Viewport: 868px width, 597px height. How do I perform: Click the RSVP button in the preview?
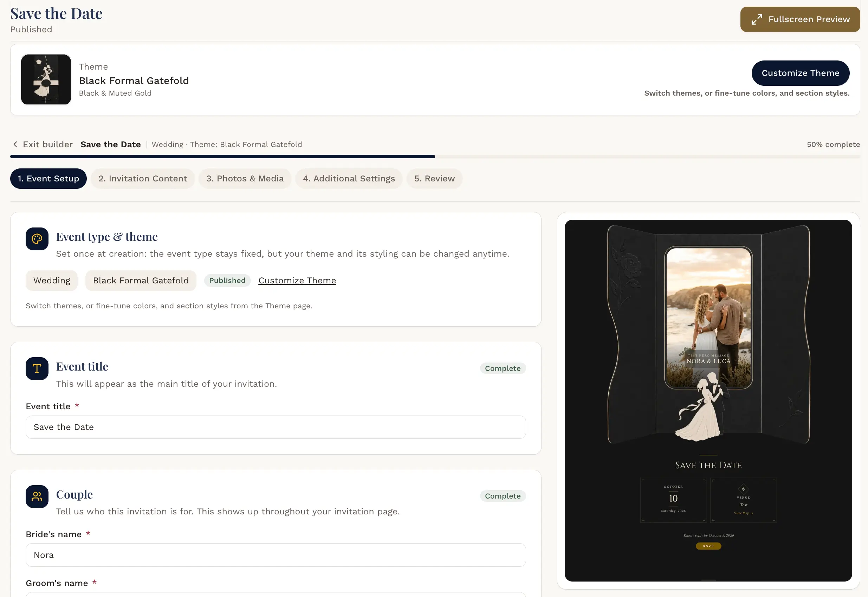(x=708, y=546)
